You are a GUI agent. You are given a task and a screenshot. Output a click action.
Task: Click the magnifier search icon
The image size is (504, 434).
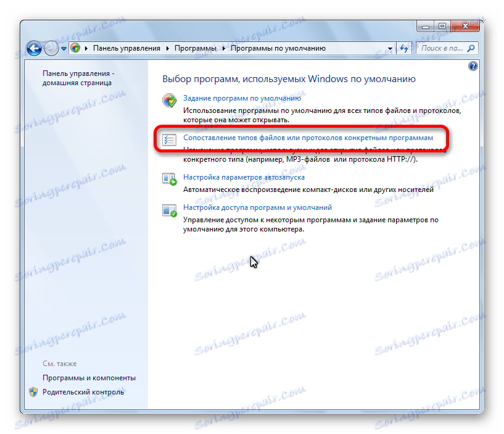coord(471,48)
